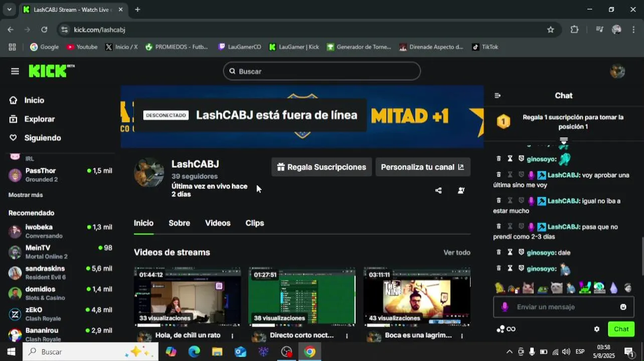This screenshot has height=361, width=644.
Task: Select the green frog emote
Action: coord(542,288)
